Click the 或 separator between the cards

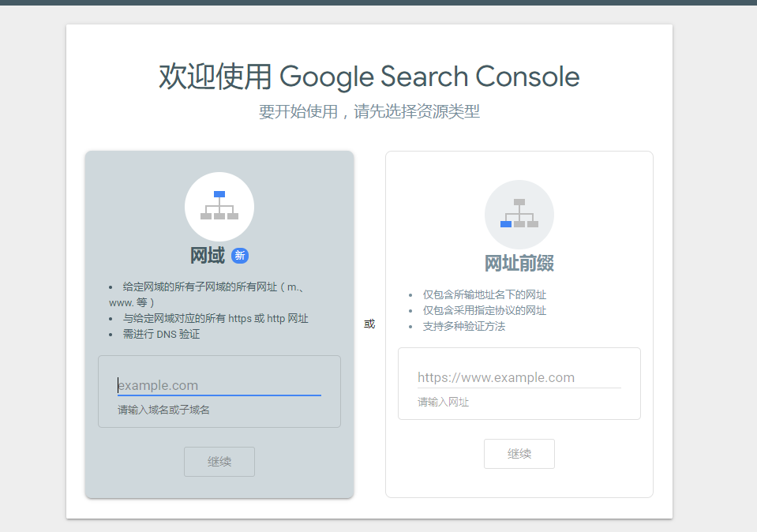pos(369,324)
